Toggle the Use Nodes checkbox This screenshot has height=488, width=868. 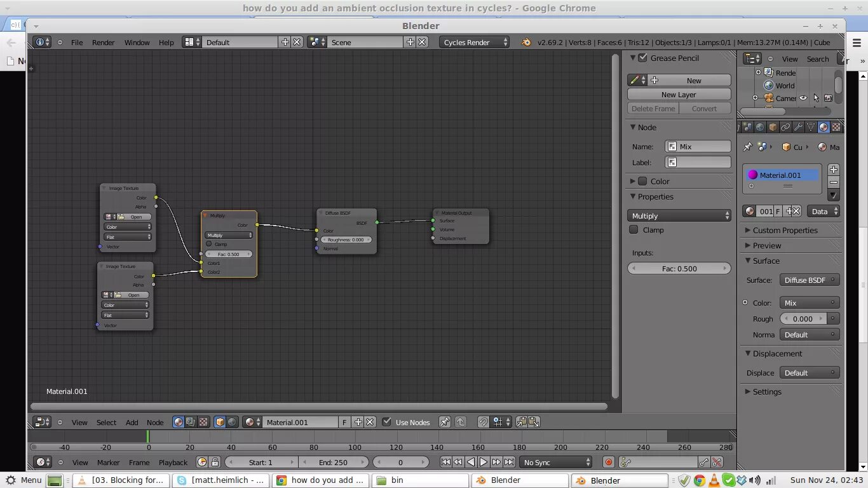[386, 422]
